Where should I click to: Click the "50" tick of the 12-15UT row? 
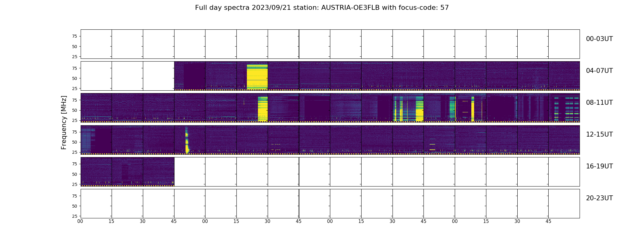(x=75, y=142)
